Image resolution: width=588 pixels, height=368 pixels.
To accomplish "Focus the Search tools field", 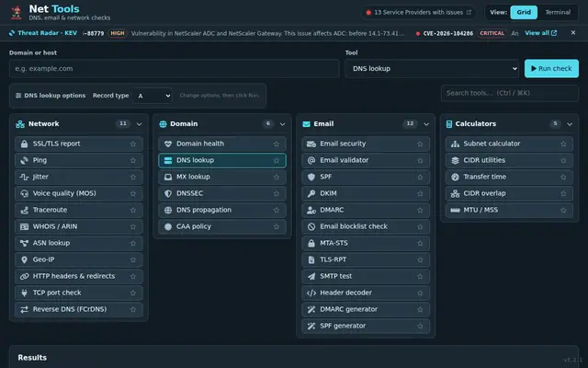I will click(509, 93).
